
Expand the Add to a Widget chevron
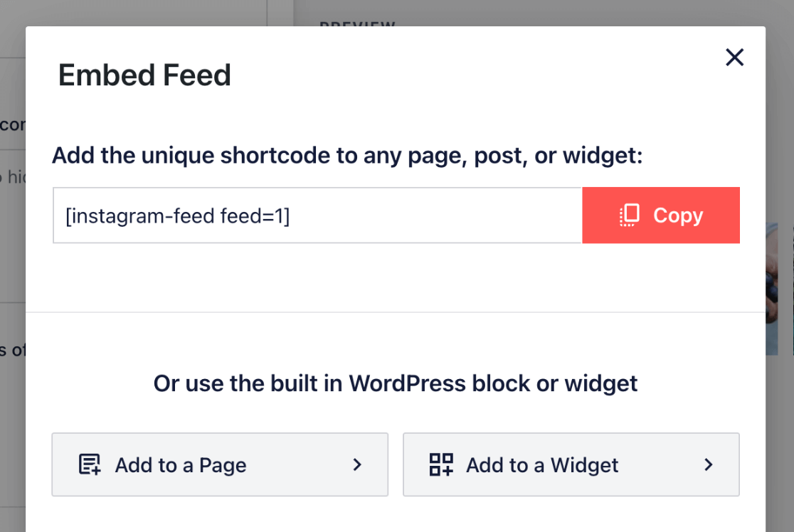pyautogui.click(x=709, y=465)
